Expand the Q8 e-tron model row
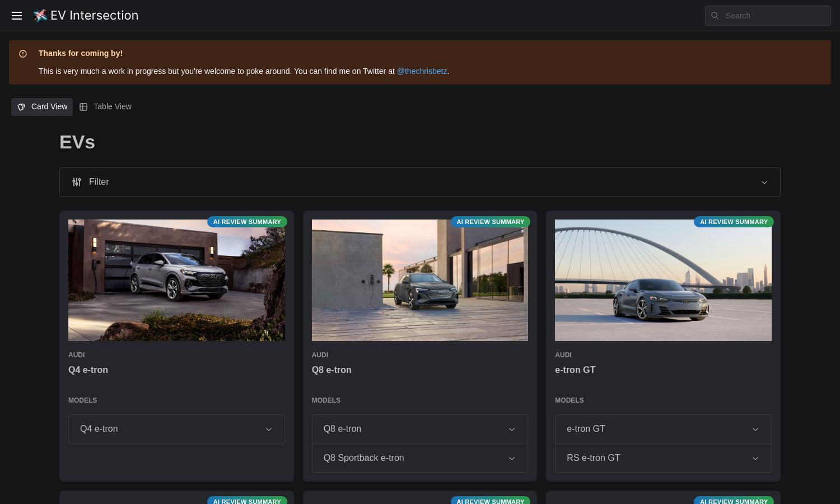Screen dimensions: 840x504 [420, 429]
